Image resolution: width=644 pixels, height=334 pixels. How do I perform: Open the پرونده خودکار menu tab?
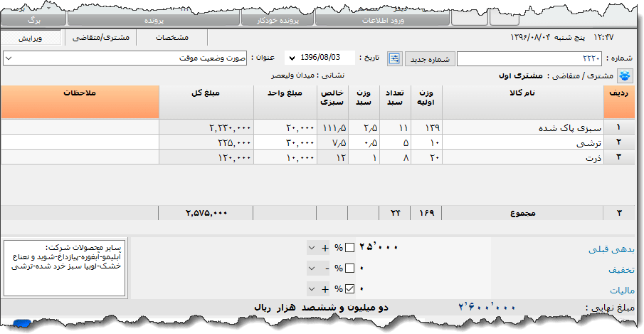(278, 20)
